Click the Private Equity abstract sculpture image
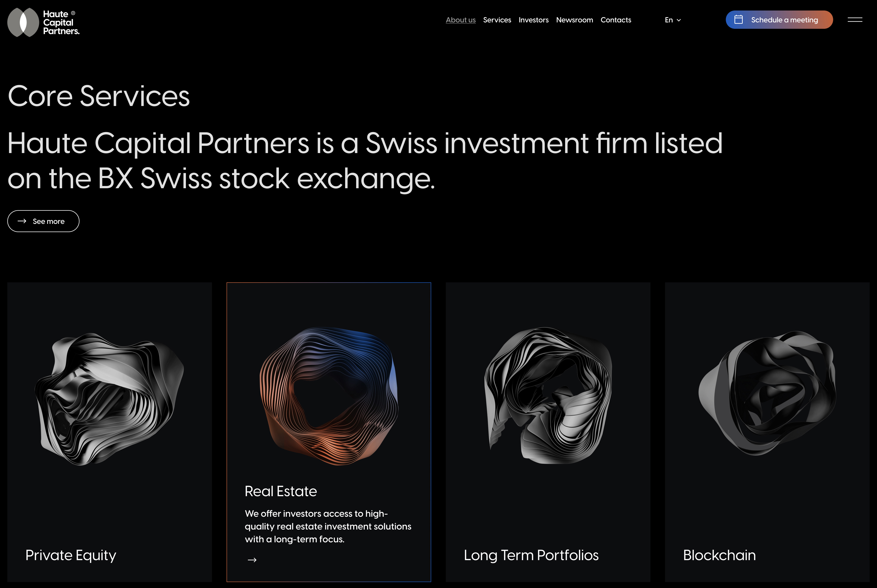This screenshot has height=588, width=877. point(109,399)
